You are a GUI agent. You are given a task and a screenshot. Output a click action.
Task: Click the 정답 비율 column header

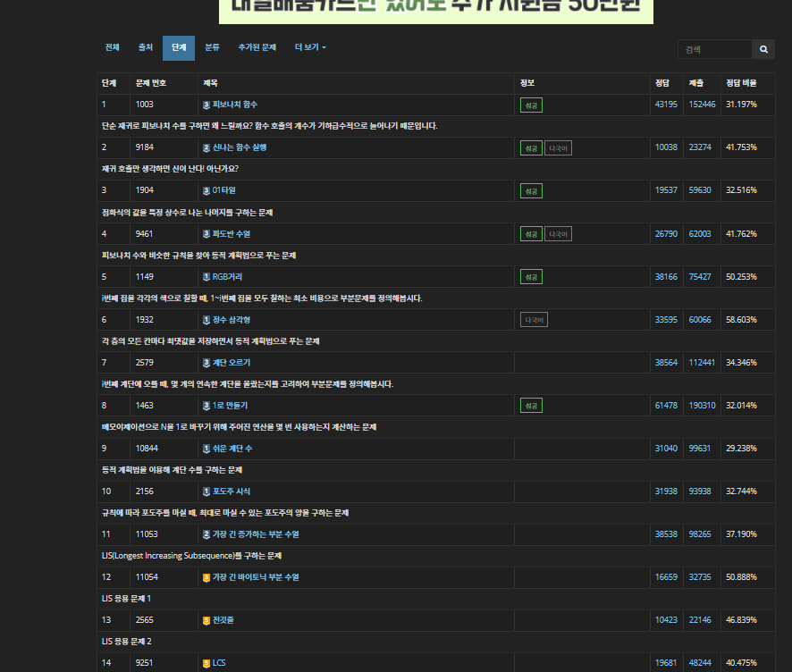(741, 83)
